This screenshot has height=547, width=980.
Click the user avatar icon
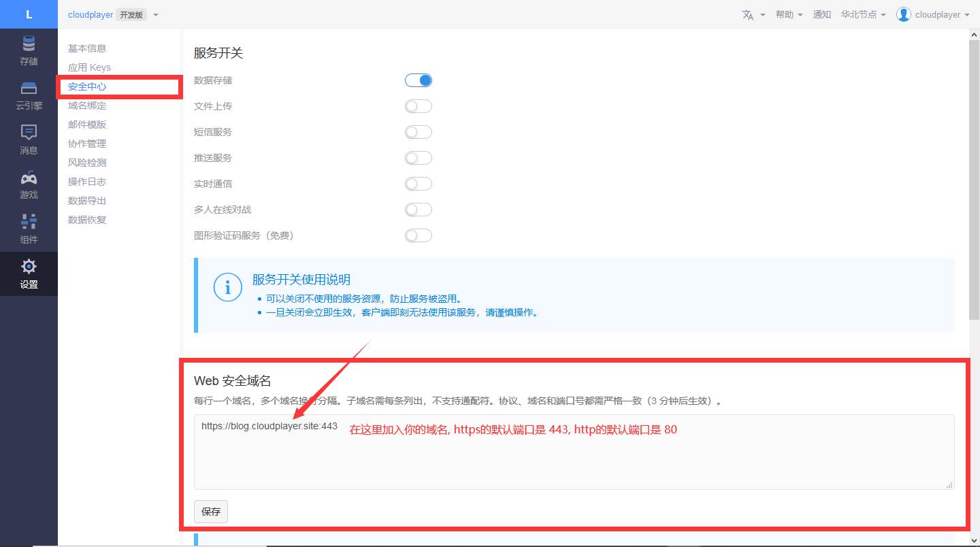[903, 14]
